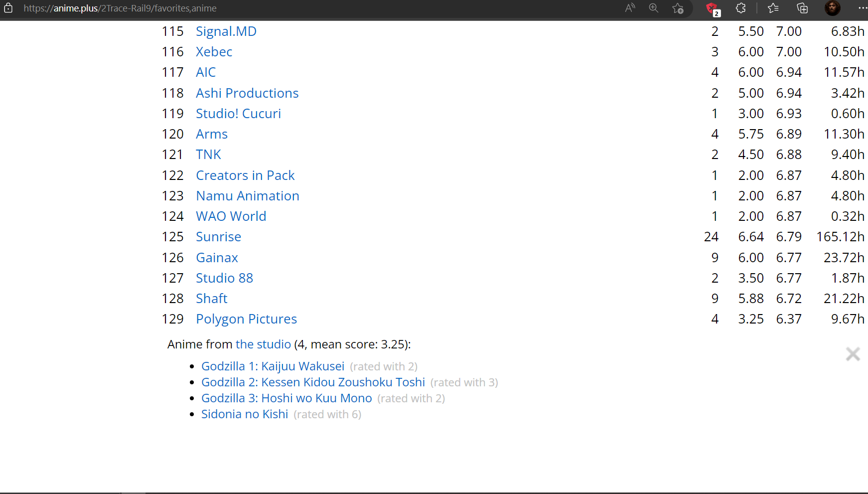View site information lock icon
The height and width of the screenshot is (494, 868).
8,8
